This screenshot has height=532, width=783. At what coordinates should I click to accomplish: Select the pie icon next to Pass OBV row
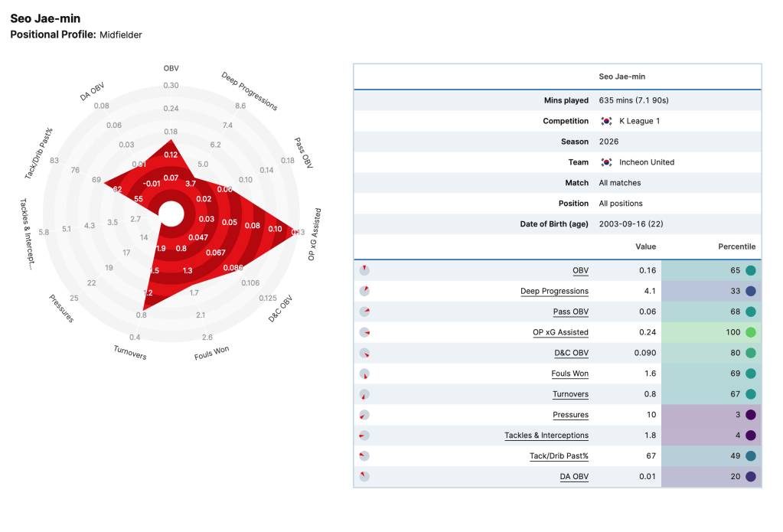[x=364, y=312]
